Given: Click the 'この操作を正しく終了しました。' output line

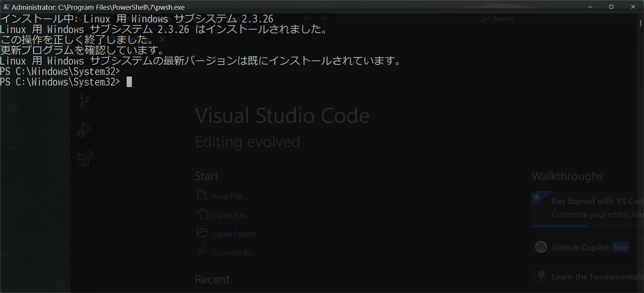Looking at the screenshot, I should tap(77, 40).
